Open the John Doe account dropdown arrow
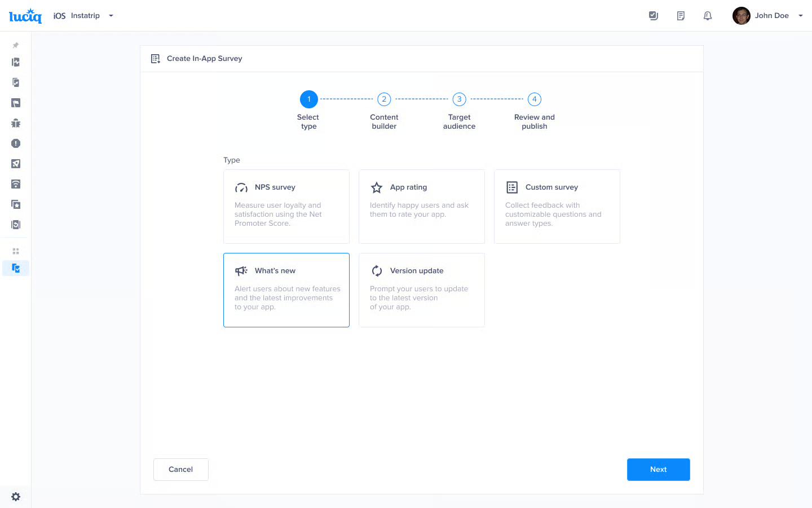Viewport: 812px width, 508px height. (800, 16)
